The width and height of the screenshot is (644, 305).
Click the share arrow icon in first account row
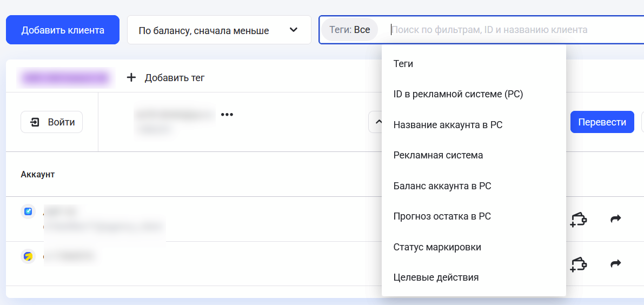pos(616,219)
